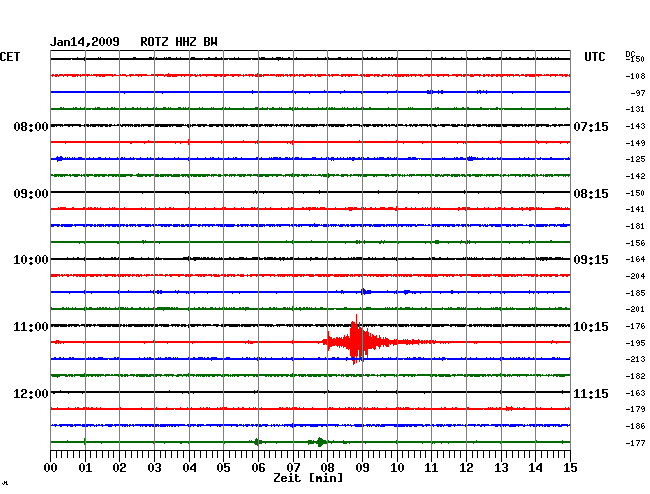The height and width of the screenshot is (494, 650).
Task: Click the DC offset value -141
Action: [635, 209]
